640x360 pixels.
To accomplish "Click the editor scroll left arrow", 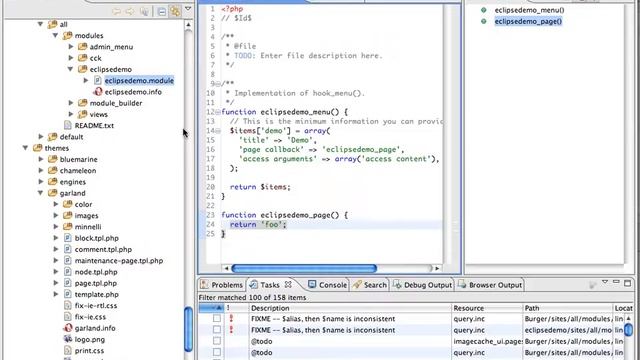I will (226, 268).
